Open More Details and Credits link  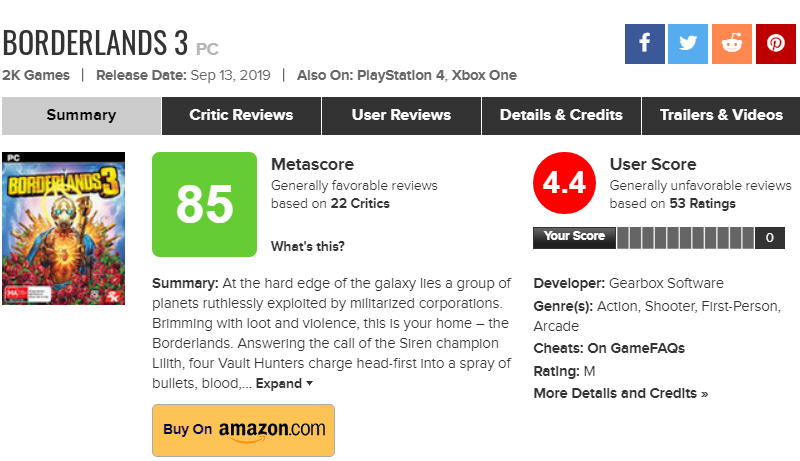pyautogui.click(x=620, y=393)
